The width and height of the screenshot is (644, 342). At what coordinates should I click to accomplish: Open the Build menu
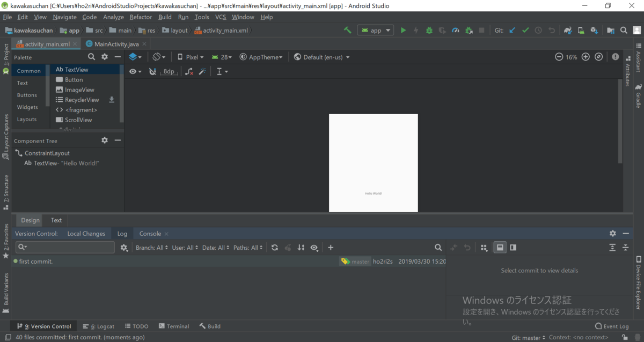(165, 17)
